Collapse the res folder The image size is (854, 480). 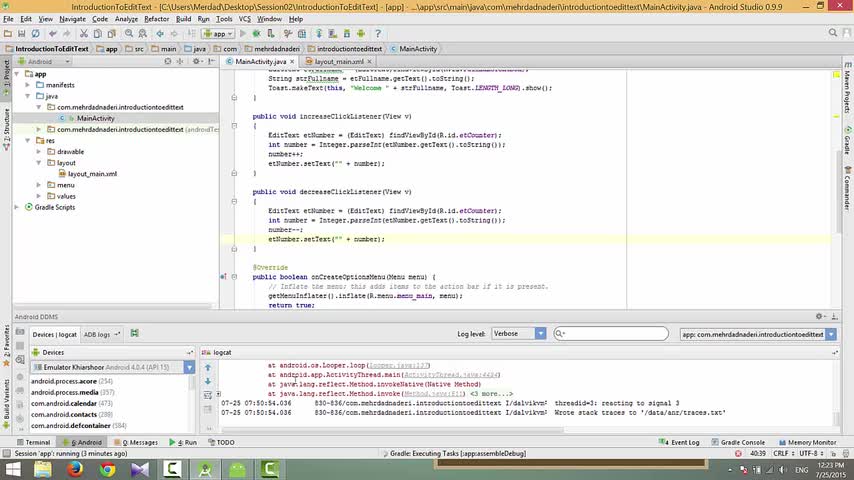28,141
